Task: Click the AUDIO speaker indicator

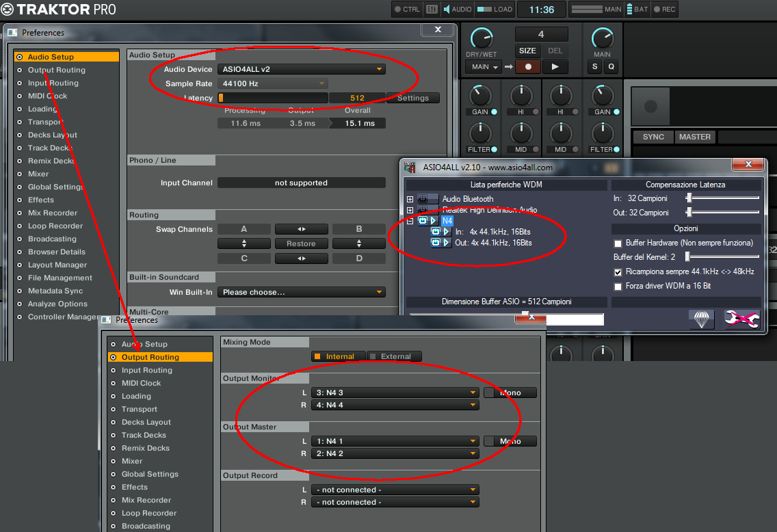Action: 457,10
